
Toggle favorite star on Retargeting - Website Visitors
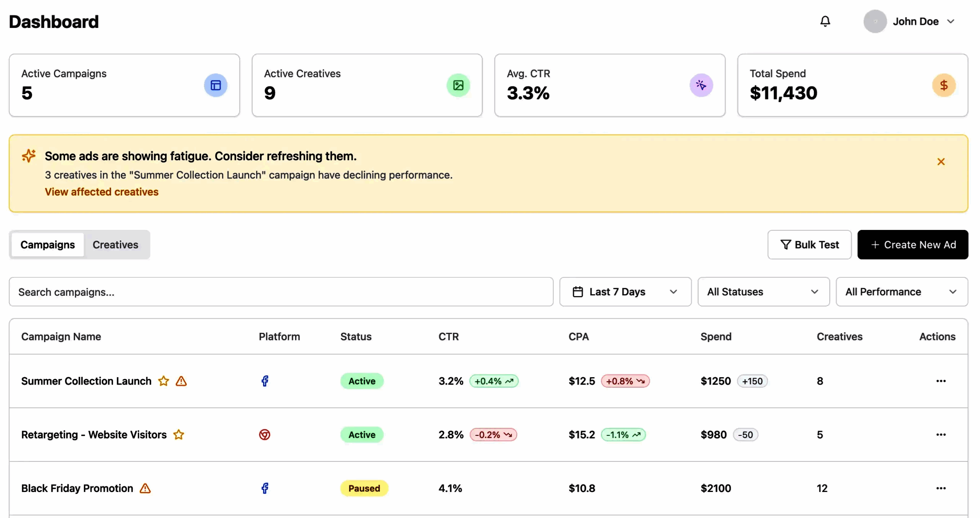pyautogui.click(x=179, y=435)
